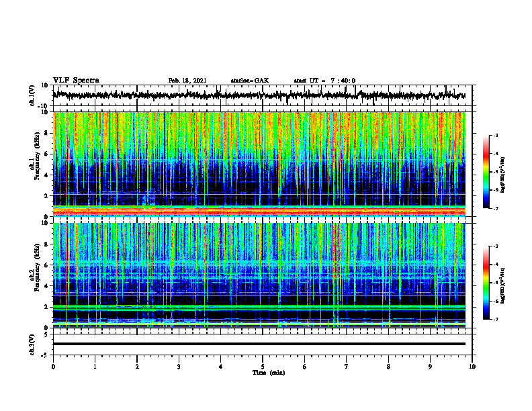The width and height of the screenshot is (532, 411).
Task: Click the ch.2 spectrogram color scale bar
Action: 486,283
